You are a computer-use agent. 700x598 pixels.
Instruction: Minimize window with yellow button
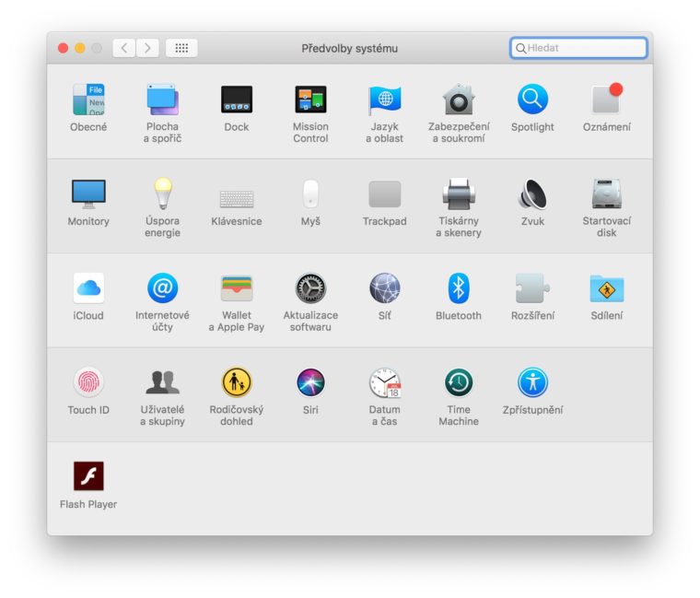pyautogui.click(x=80, y=48)
